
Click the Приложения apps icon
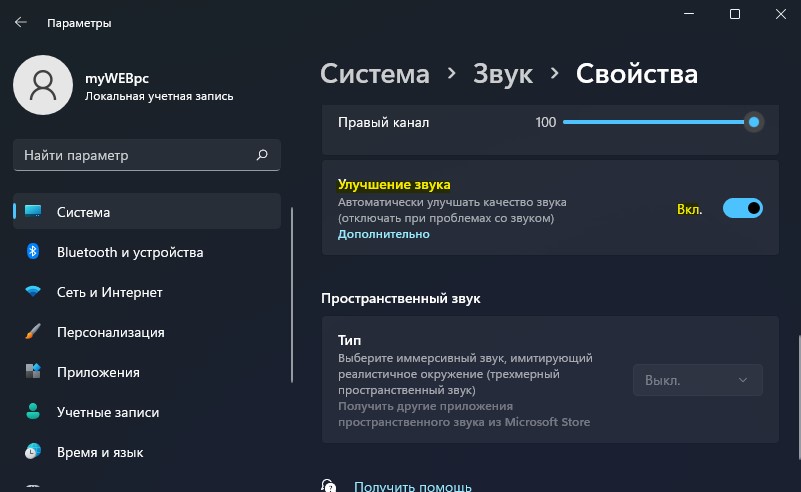(33, 371)
